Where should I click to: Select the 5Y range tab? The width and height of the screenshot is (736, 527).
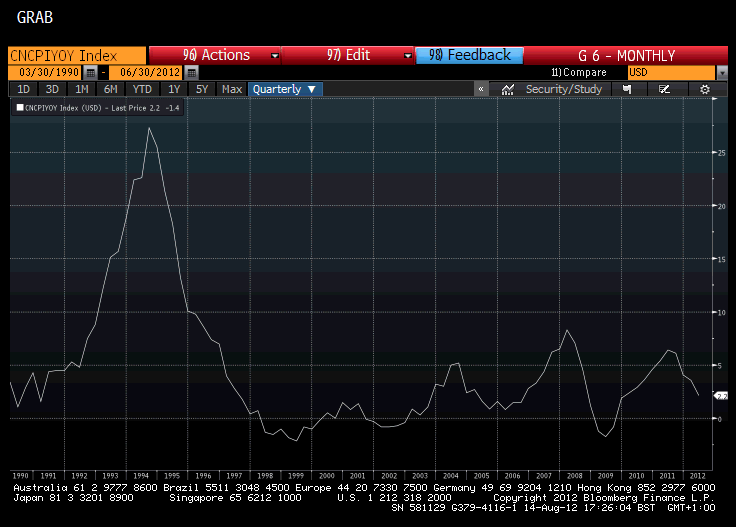pos(202,89)
